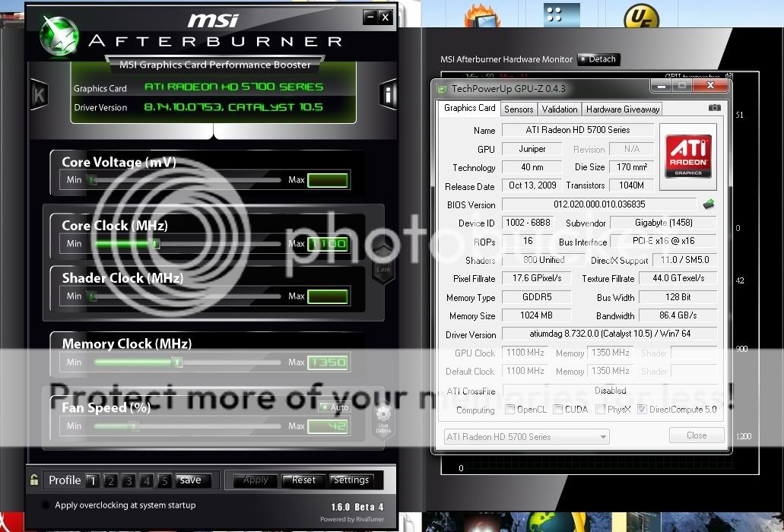Click the profile lock padlock icon

tap(34, 480)
